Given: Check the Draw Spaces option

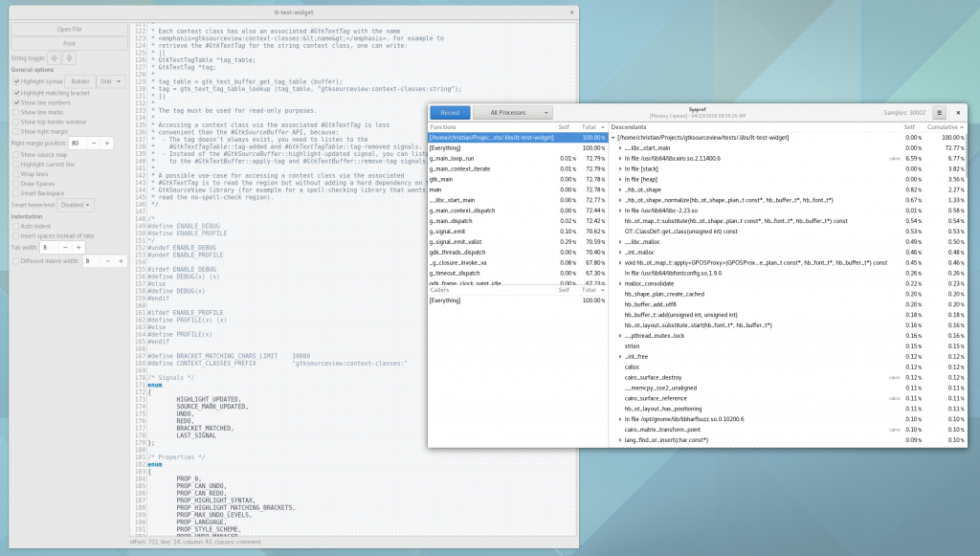Looking at the screenshot, I should coord(16,184).
